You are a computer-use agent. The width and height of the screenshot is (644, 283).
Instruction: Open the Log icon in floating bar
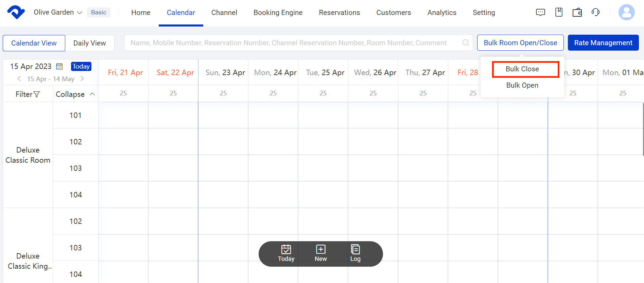pyautogui.click(x=355, y=253)
